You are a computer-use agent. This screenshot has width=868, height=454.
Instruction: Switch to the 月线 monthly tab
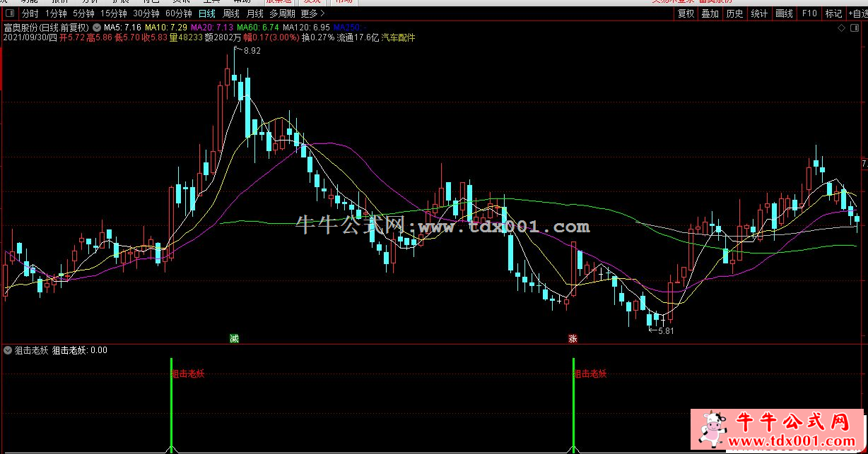point(254,13)
